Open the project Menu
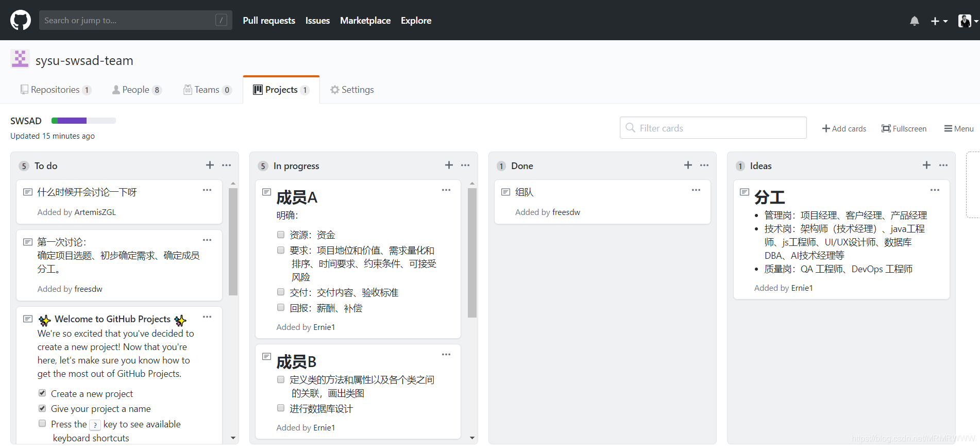The height and width of the screenshot is (448, 980). coord(959,128)
